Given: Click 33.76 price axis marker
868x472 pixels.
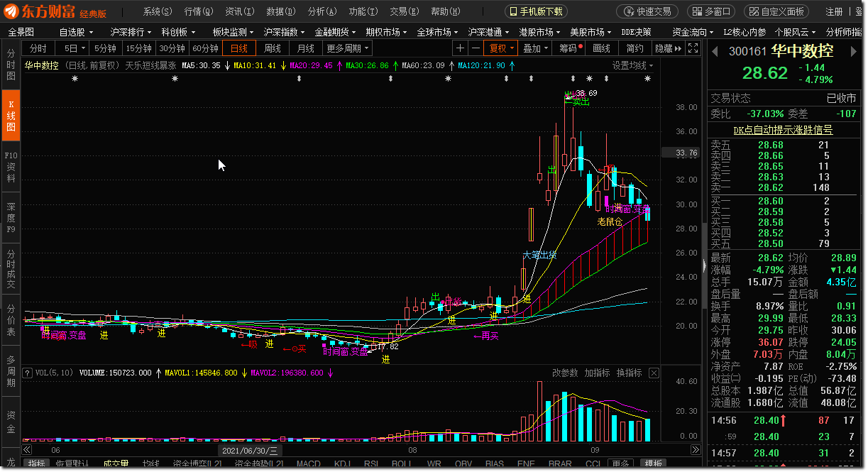Looking at the screenshot, I should click(680, 153).
